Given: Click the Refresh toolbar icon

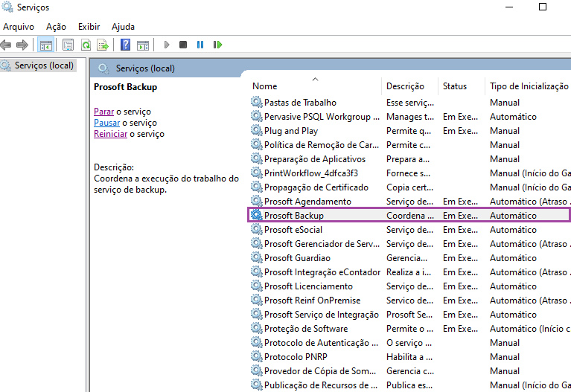Looking at the screenshot, I should [x=86, y=45].
